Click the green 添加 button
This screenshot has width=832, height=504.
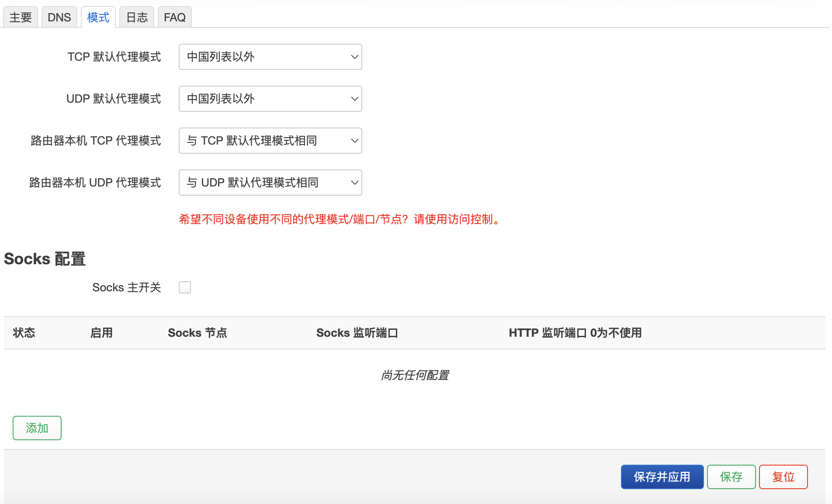coord(37,428)
